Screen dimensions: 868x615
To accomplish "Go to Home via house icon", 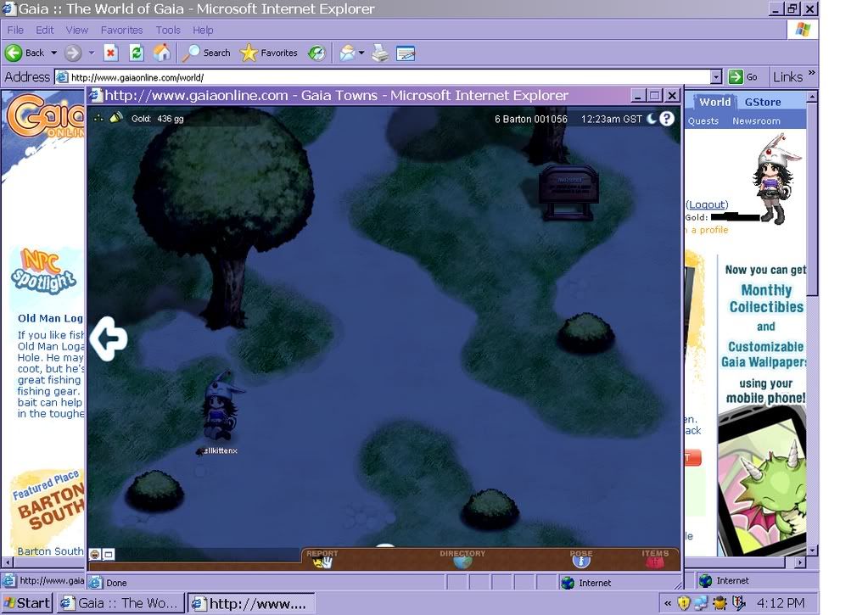I will [162, 53].
